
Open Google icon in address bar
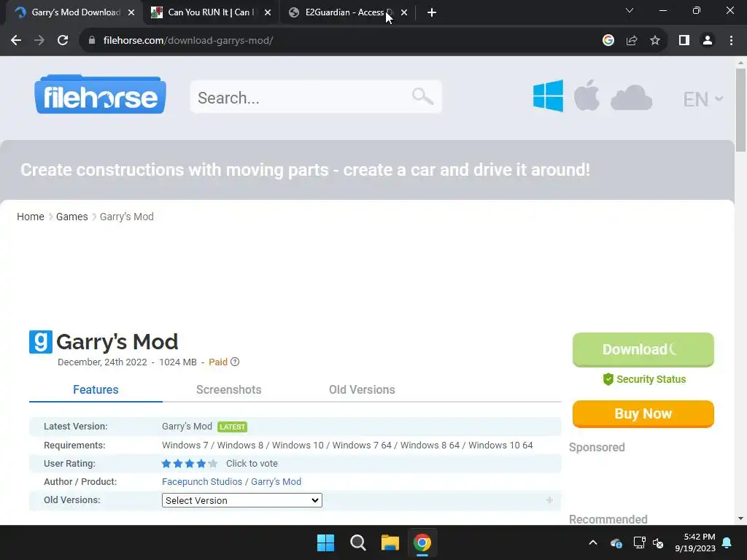608,41
